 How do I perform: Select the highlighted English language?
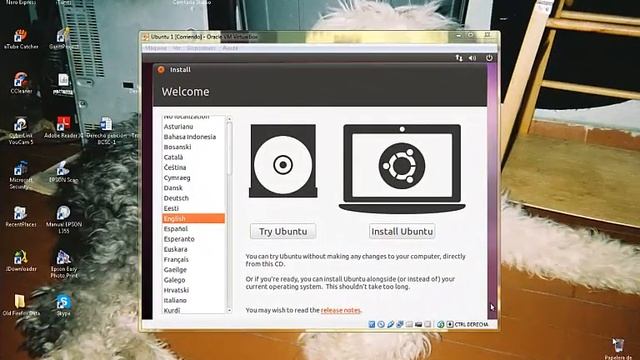193,218
